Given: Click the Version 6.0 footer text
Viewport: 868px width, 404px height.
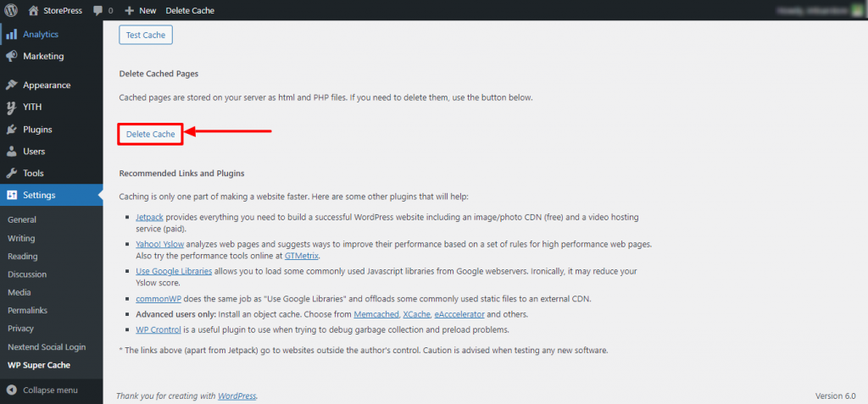Looking at the screenshot, I should pyautogui.click(x=835, y=396).
